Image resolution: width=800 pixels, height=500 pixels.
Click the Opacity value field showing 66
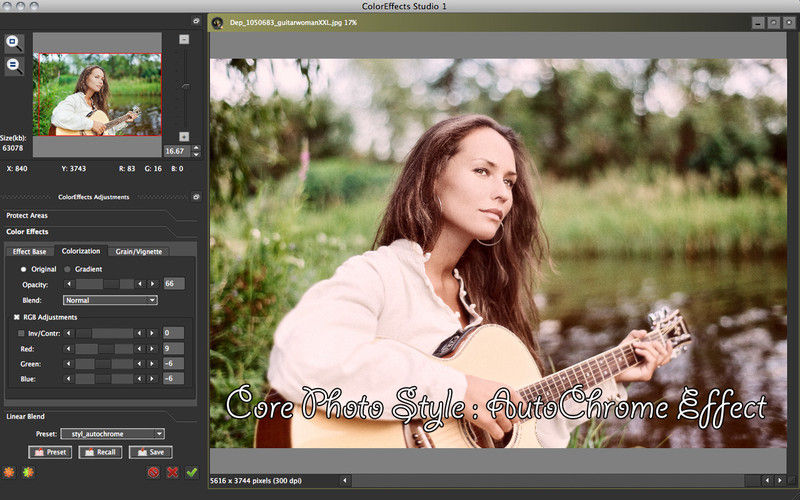click(174, 284)
